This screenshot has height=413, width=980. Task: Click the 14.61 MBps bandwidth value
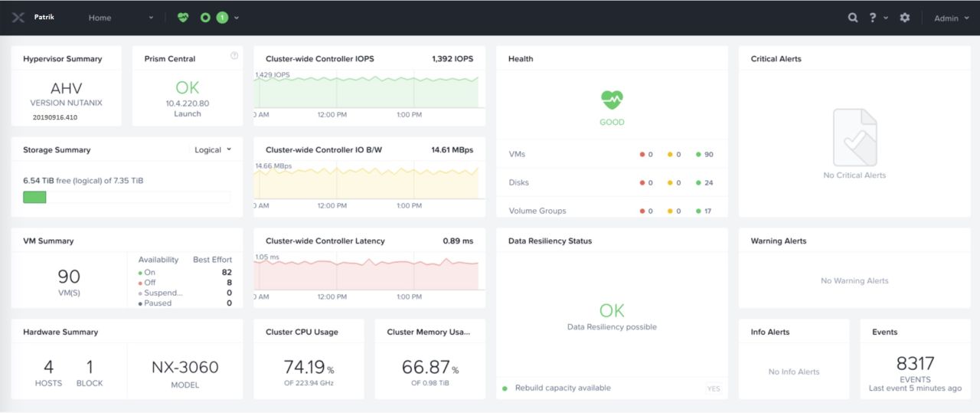point(452,150)
